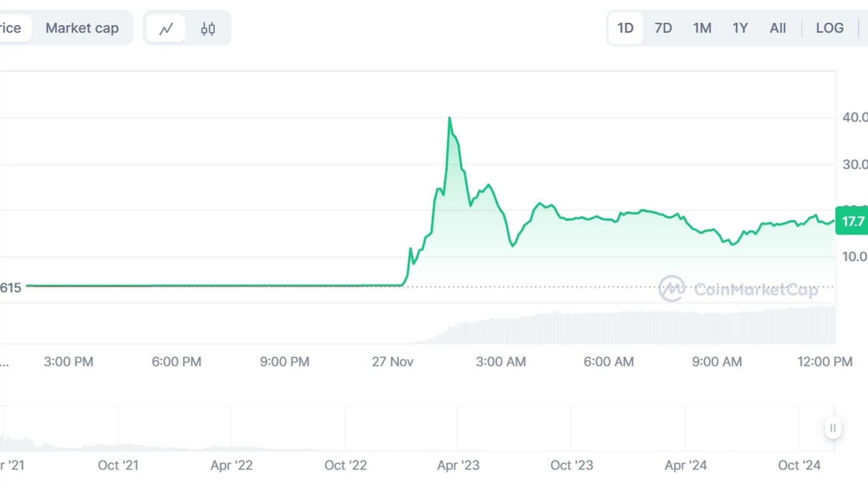Toggle the LOG scale option

[830, 28]
